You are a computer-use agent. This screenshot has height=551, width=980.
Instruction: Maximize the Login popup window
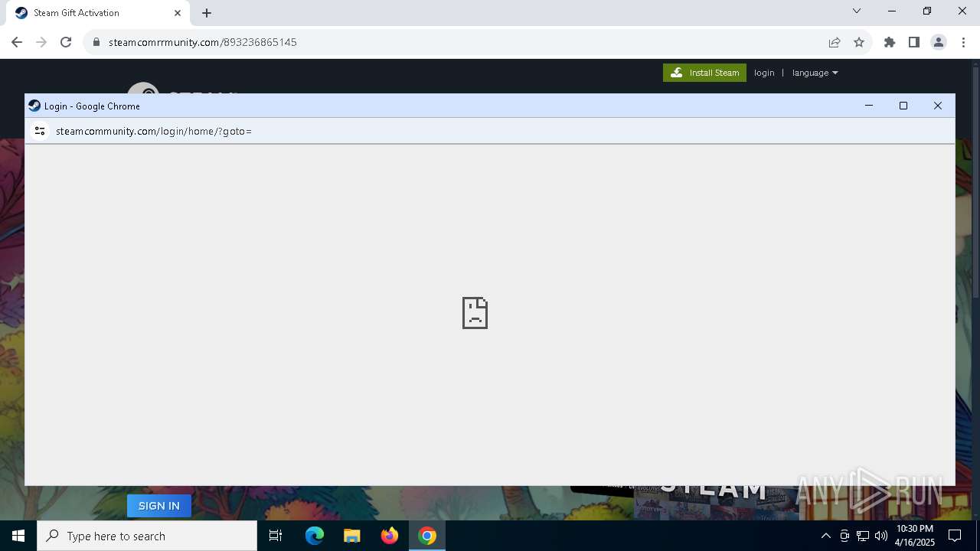coord(903,106)
